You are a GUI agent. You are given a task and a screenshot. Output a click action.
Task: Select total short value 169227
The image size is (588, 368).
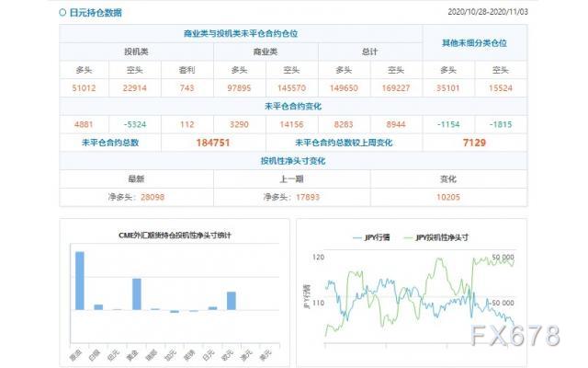(x=396, y=88)
